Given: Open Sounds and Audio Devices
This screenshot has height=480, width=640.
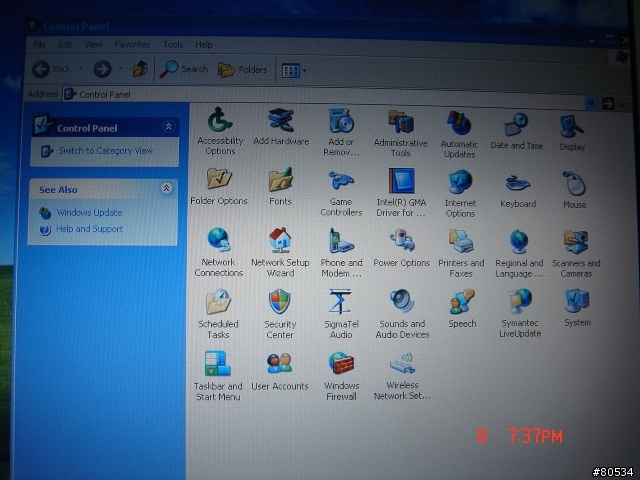Looking at the screenshot, I should pyautogui.click(x=402, y=314).
